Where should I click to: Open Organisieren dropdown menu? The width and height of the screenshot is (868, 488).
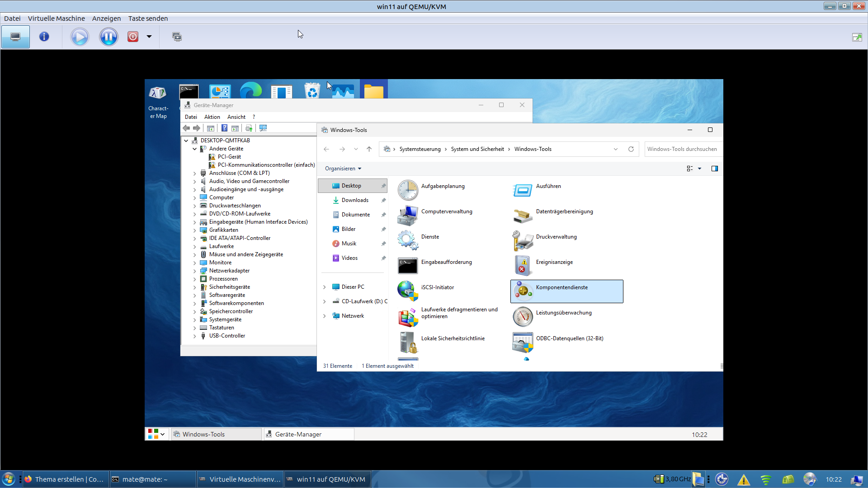click(x=343, y=169)
